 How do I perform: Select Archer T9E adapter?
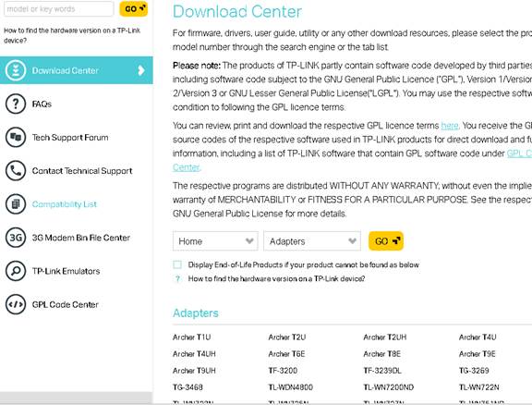[x=478, y=354]
